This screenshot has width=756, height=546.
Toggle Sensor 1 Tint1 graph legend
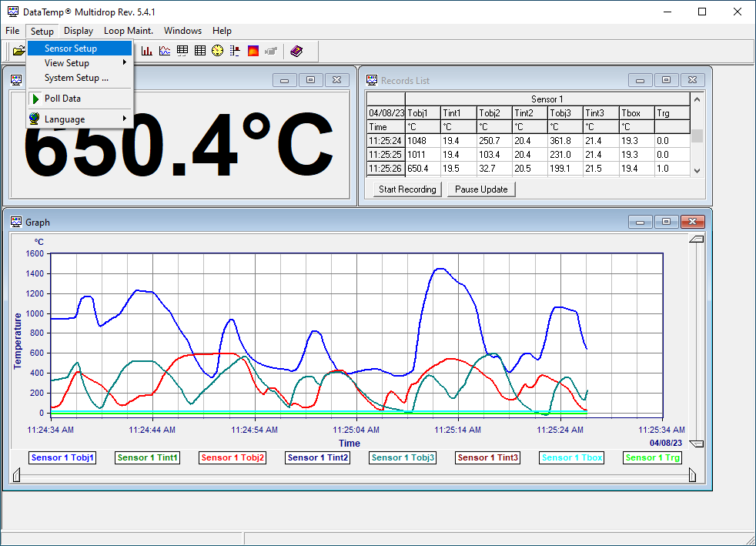tap(148, 457)
